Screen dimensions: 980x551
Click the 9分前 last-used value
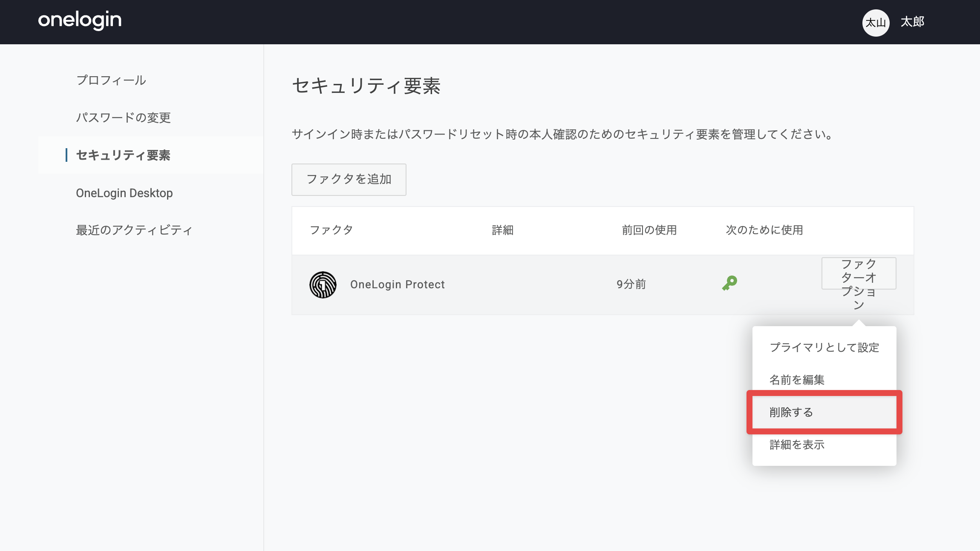(x=631, y=284)
